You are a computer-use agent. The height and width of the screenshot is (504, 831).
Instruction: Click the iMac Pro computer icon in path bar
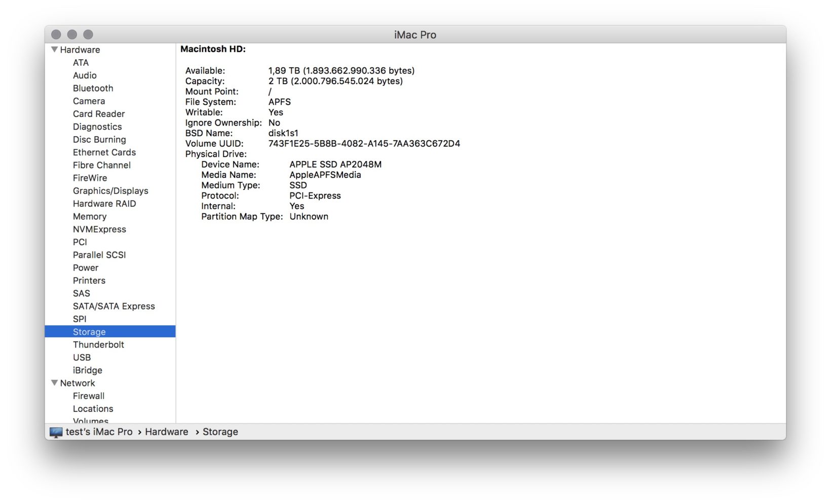56,432
